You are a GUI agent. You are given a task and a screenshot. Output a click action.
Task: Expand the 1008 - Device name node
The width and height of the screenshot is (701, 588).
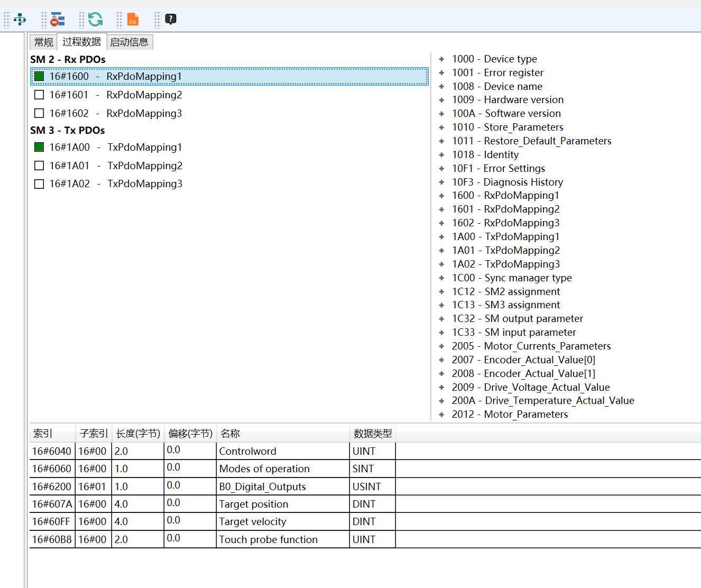(441, 87)
